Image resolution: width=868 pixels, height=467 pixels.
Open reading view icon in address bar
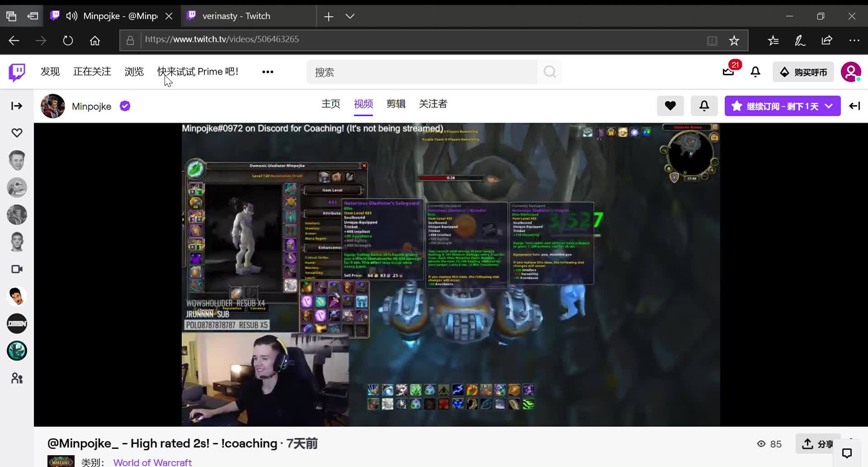(x=712, y=41)
